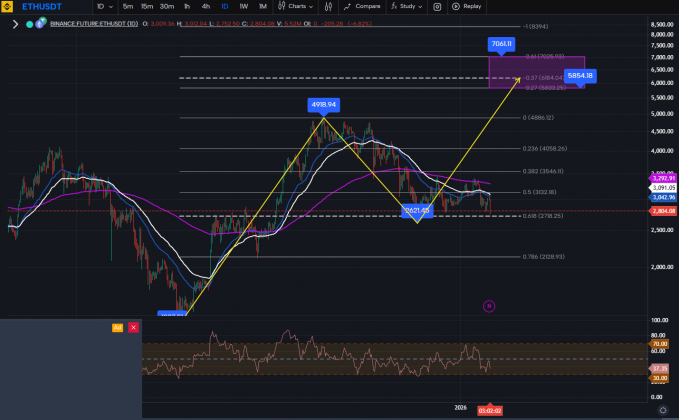Expand the legend chevron beside BINANCE FUTURE
This screenshot has width=679, height=420.
(x=14, y=23)
